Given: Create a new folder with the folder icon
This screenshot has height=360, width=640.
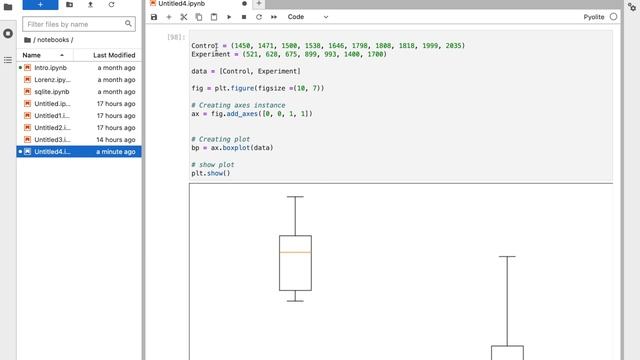Looking at the screenshot, I should point(69,4).
